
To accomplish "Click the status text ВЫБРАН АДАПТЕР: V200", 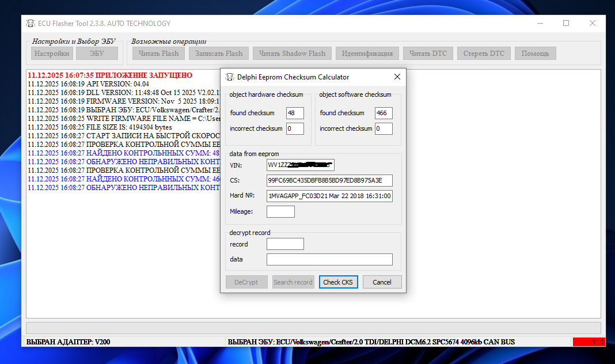I will click(69, 342).
